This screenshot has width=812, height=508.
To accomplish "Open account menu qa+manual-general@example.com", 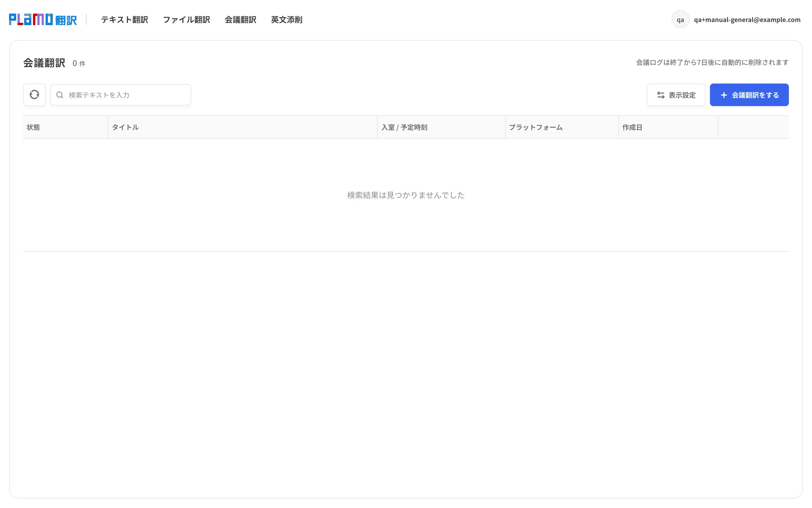I will [x=747, y=19].
